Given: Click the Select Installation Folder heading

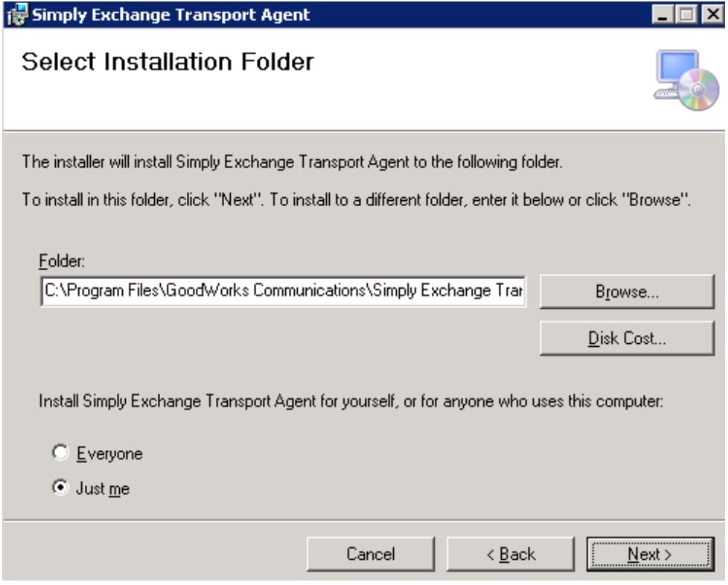Looking at the screenshot, I should (x=167, y=62).
